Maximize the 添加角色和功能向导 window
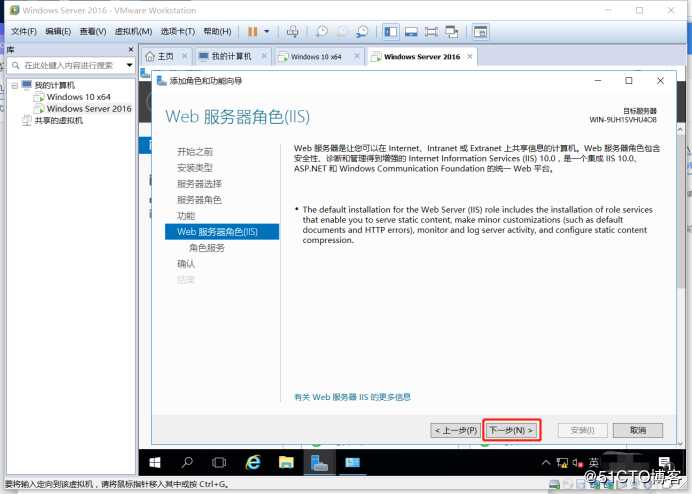The image size is (692, 494). pyautogui.click(x=628, y=80)
